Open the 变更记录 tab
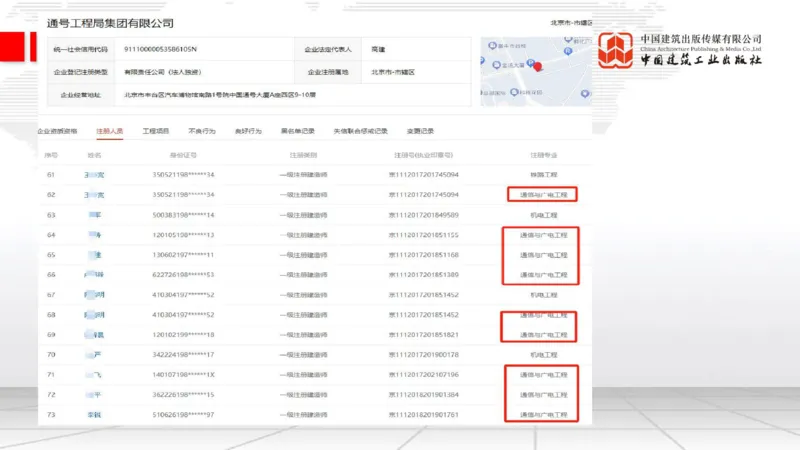The height and width of the screenshot is (450, 800). point(420,131)
